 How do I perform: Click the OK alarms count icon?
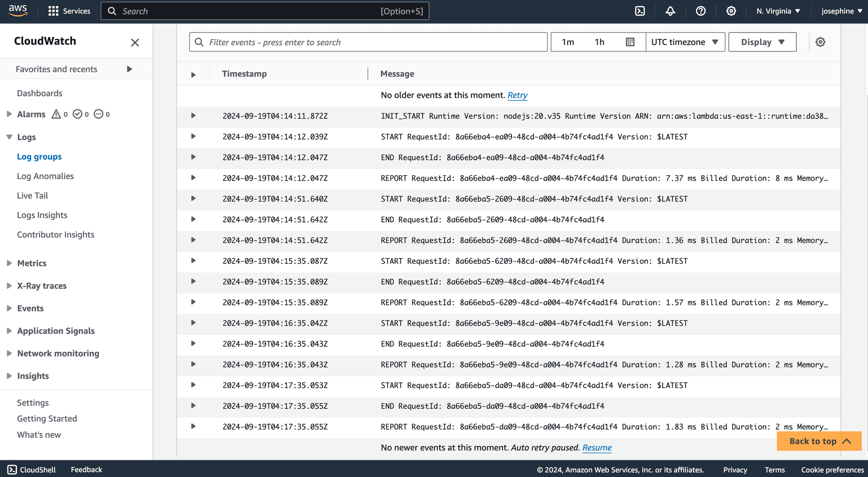click(77, 114)
